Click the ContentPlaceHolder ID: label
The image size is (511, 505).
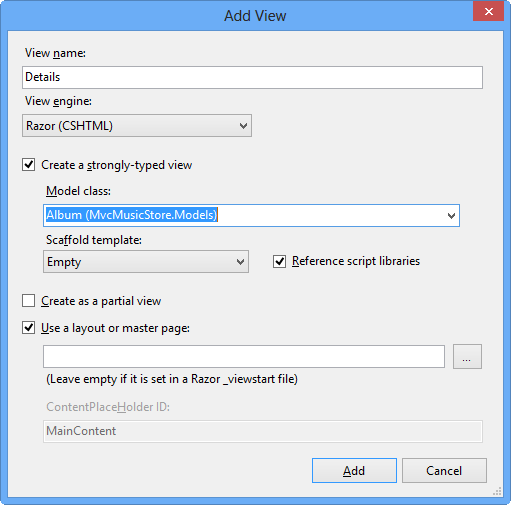click(108, 407)
